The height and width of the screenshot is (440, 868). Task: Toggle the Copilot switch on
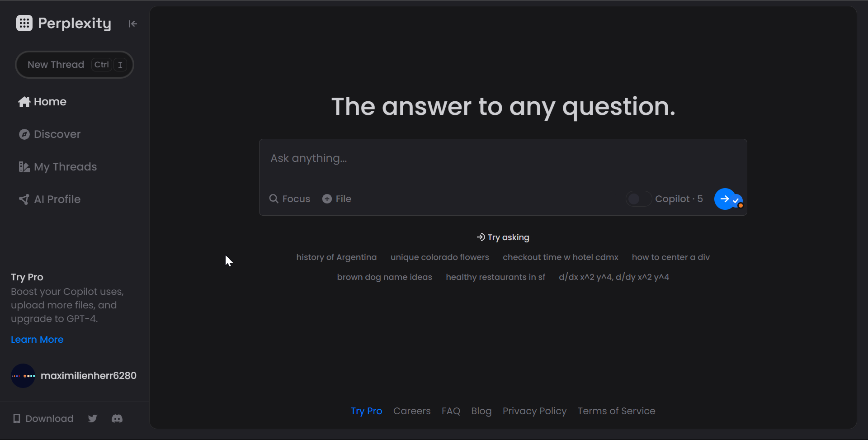tap(638, 199)
